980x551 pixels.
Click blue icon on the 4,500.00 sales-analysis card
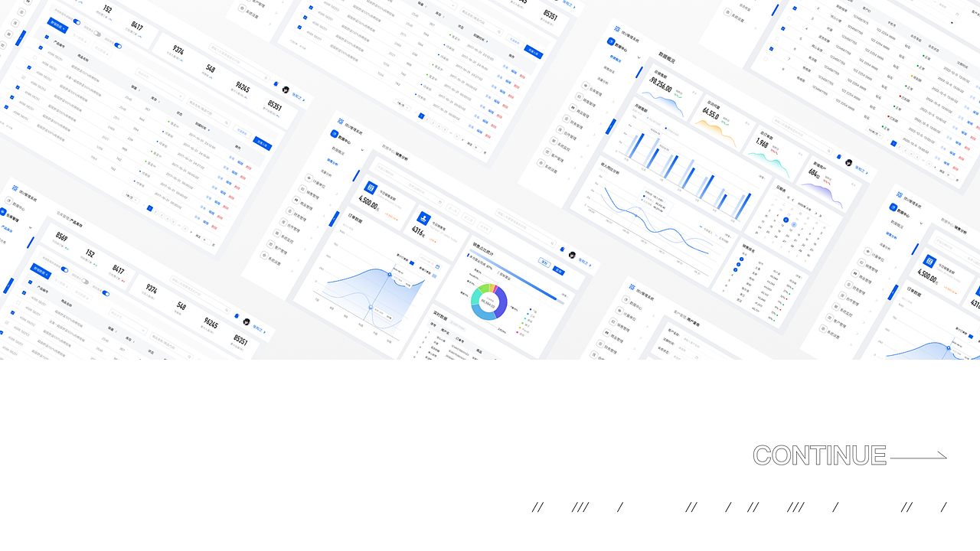coord(371,187)
